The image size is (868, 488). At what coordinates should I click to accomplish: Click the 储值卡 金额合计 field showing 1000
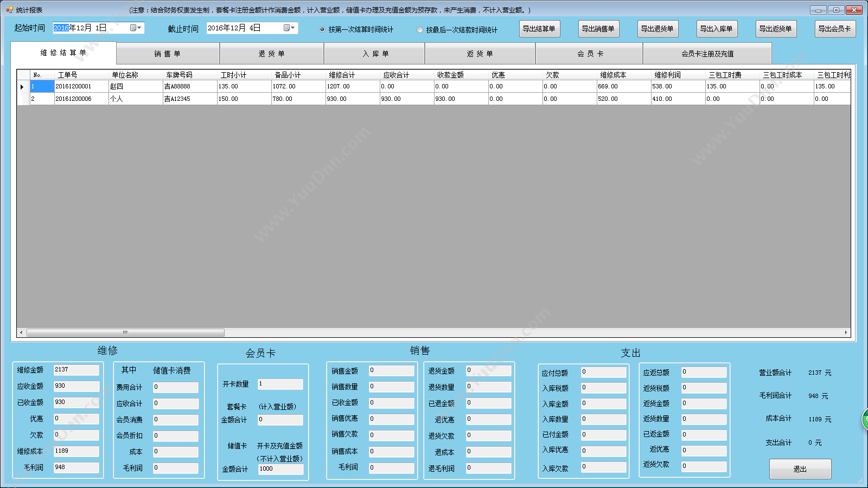(x=280, y=469)
